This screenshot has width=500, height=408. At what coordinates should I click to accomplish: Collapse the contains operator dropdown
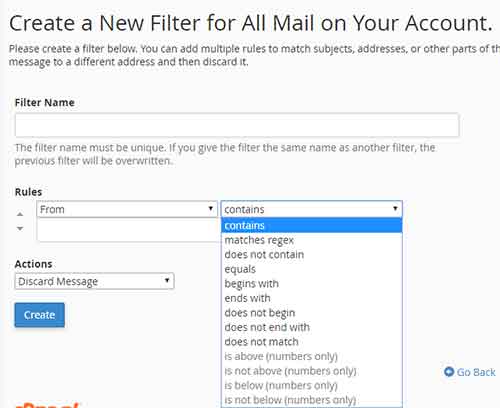coord(312,209)
